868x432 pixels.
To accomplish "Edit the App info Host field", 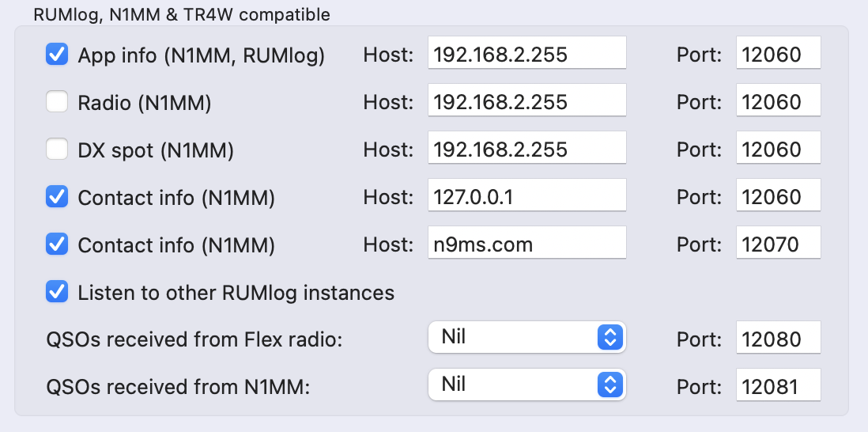I will [527, 52].
